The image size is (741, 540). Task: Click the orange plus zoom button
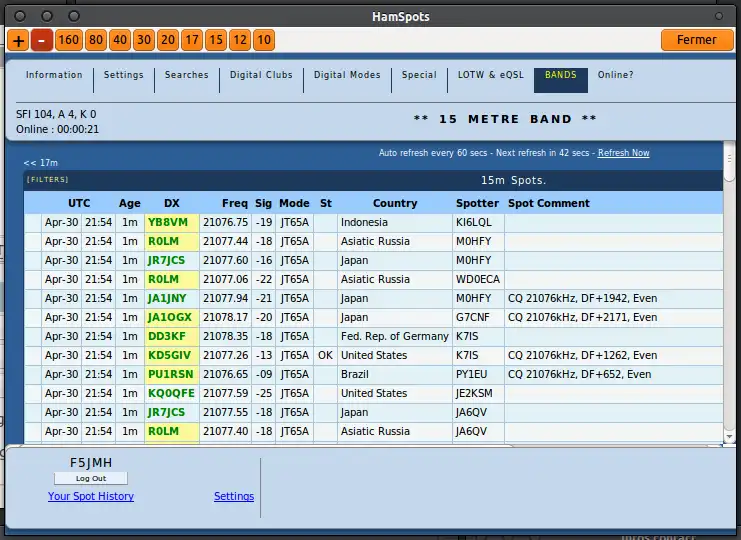(18, 40)
